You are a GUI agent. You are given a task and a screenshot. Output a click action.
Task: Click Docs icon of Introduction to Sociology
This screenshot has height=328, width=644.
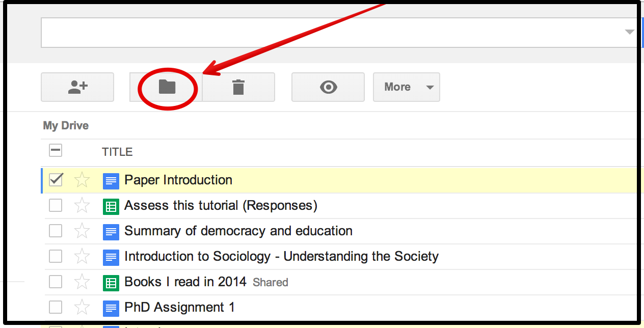[111, 257]
